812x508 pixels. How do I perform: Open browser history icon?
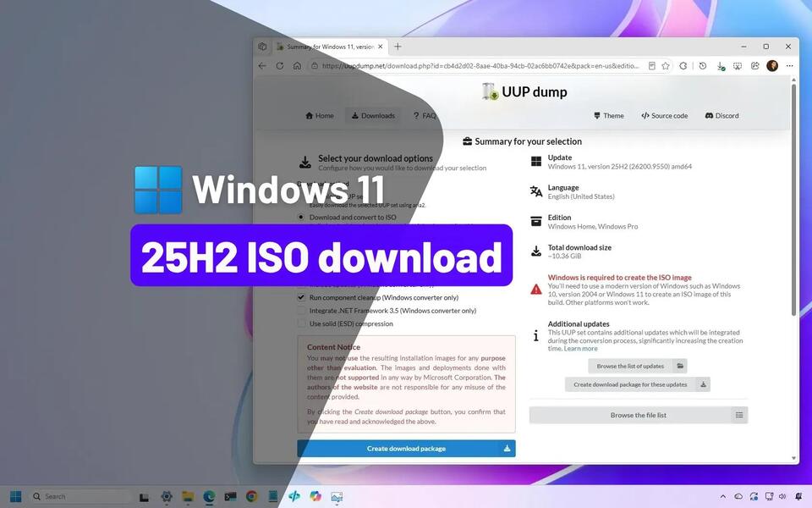(x=703, y=66)
